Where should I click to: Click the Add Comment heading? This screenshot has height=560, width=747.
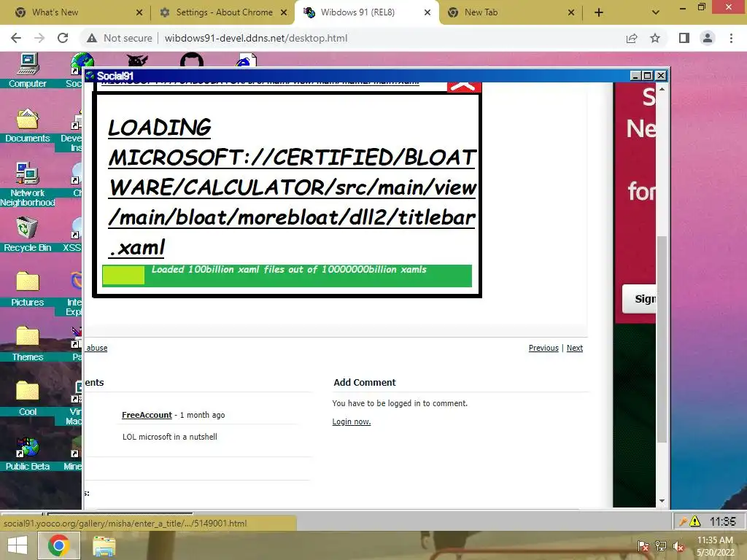[365, 382]
